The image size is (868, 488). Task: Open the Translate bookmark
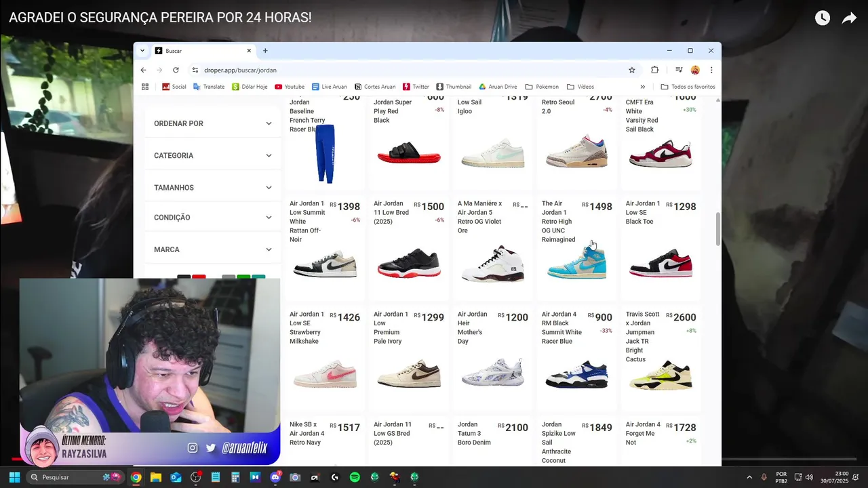[209, 87]
